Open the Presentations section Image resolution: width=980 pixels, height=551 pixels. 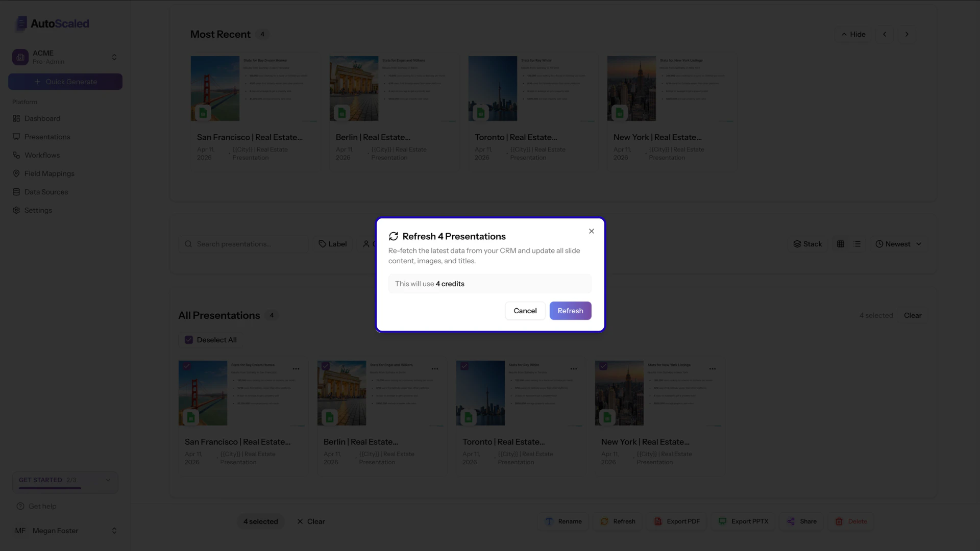point(47,137)
